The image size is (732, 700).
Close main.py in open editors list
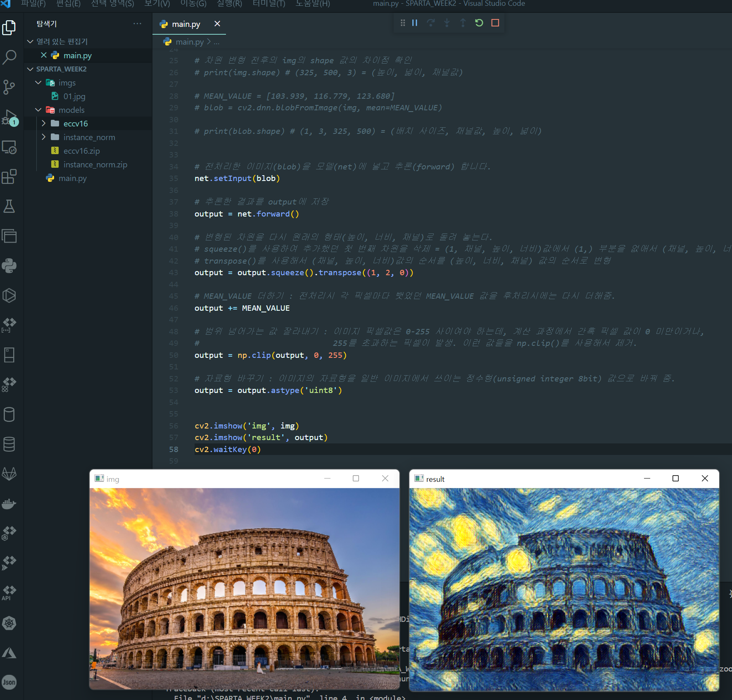coord(44,55)
